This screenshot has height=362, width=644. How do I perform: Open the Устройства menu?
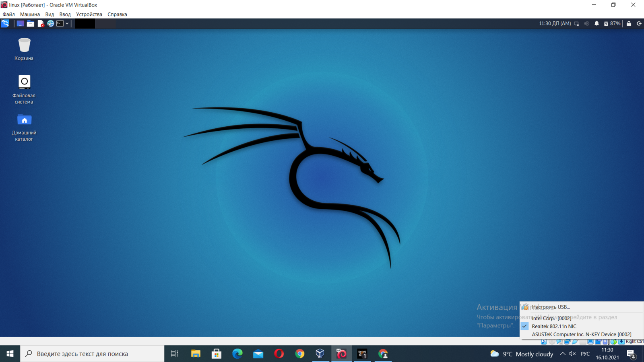(x=89, y=14)
